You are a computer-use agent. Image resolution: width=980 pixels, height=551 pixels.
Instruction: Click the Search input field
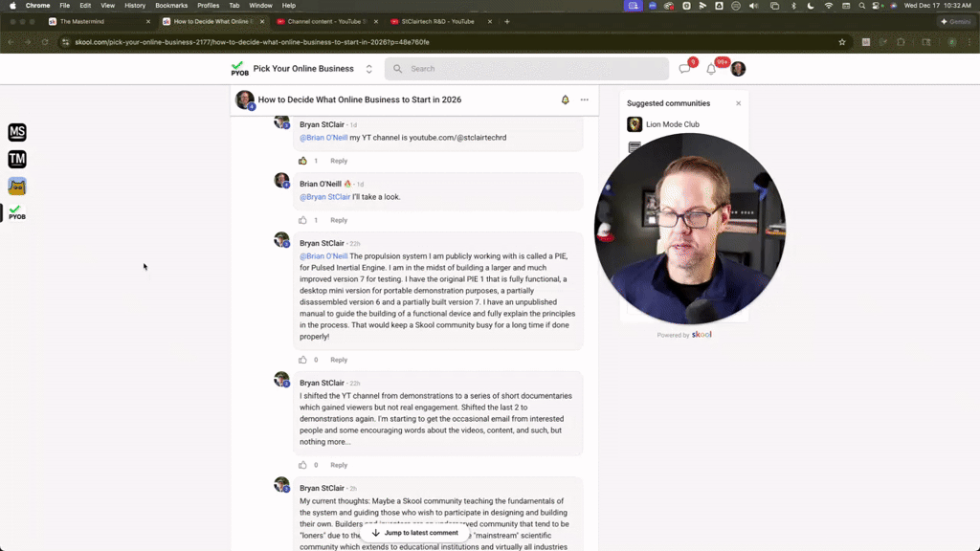[x=526, y=68]
